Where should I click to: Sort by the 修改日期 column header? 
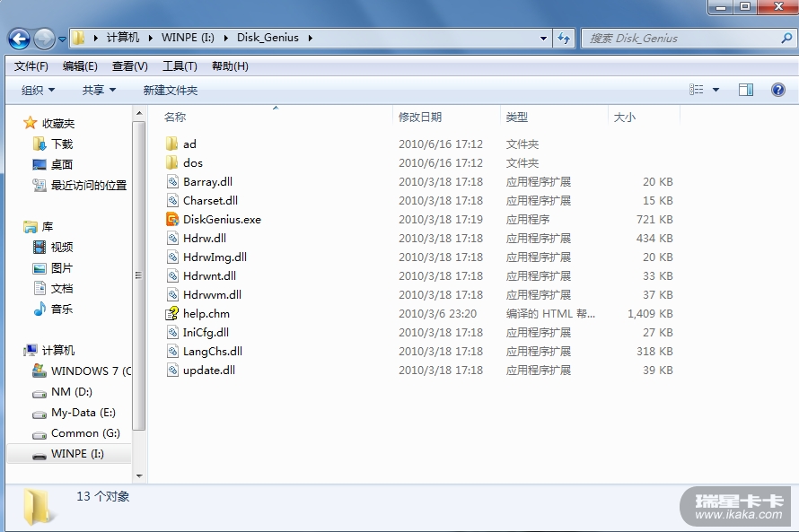pos(420,118)
